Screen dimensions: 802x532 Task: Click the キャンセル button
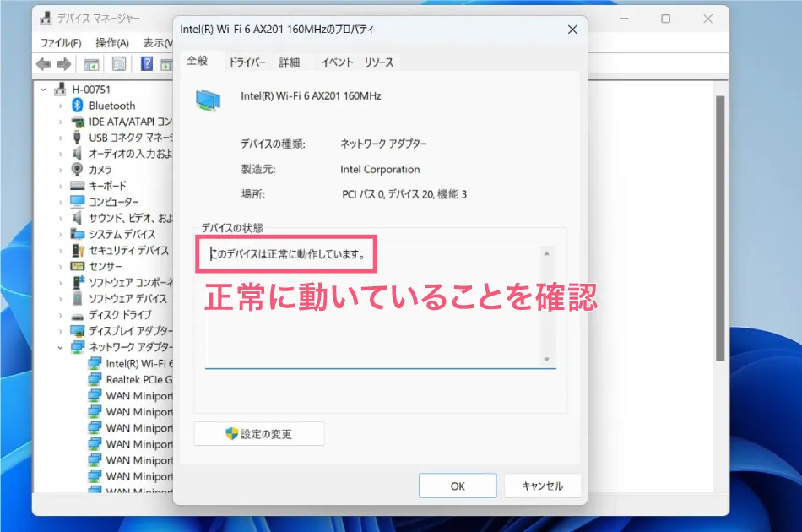click(x=542, y=486)
